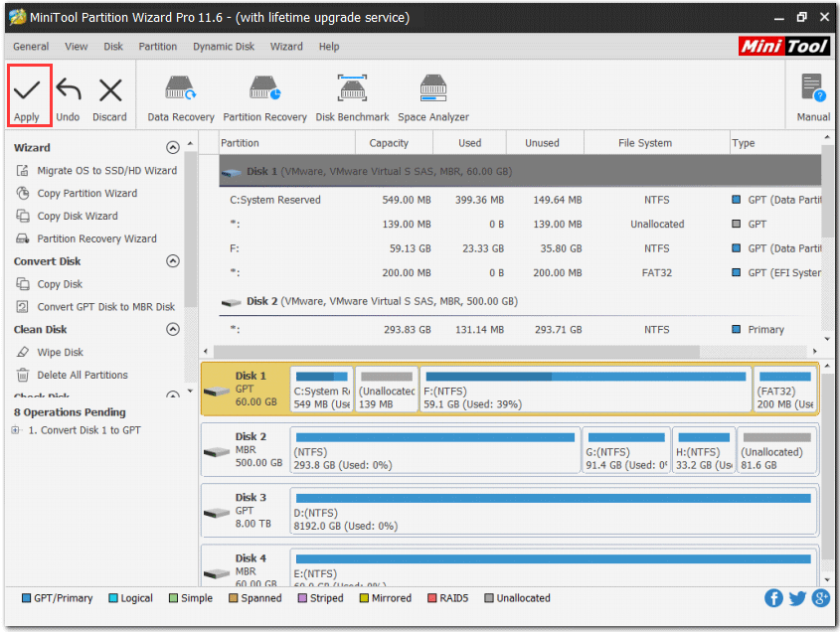The image size is (840, 632).
Task: Select Partition Recovery Wizard link
Action: point(97,238)
